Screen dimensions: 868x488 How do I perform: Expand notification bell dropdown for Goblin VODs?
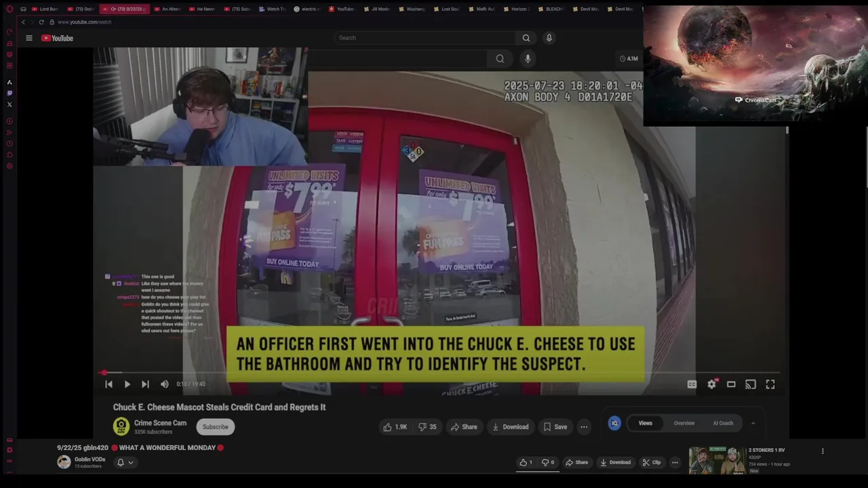point(125,462)
